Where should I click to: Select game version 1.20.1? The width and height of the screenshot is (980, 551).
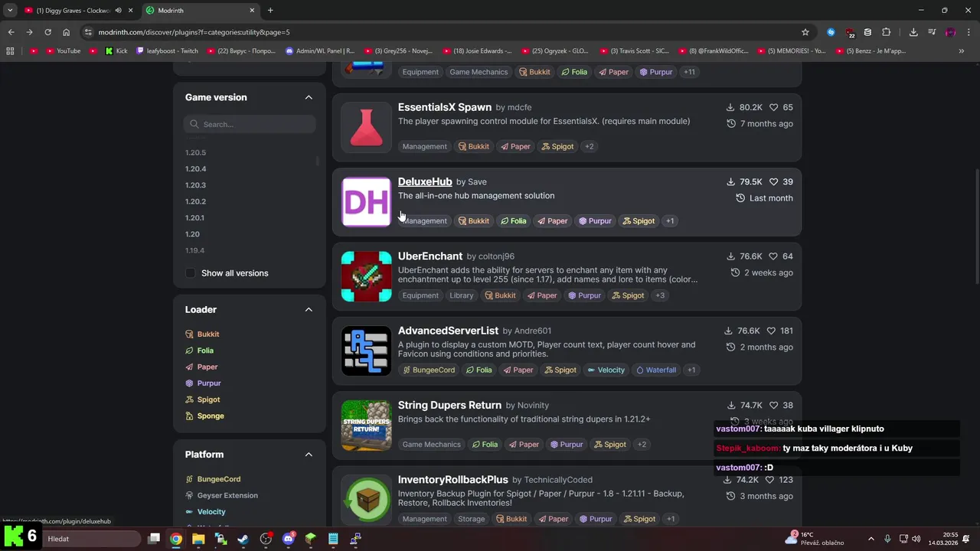(x=194, y=218)
